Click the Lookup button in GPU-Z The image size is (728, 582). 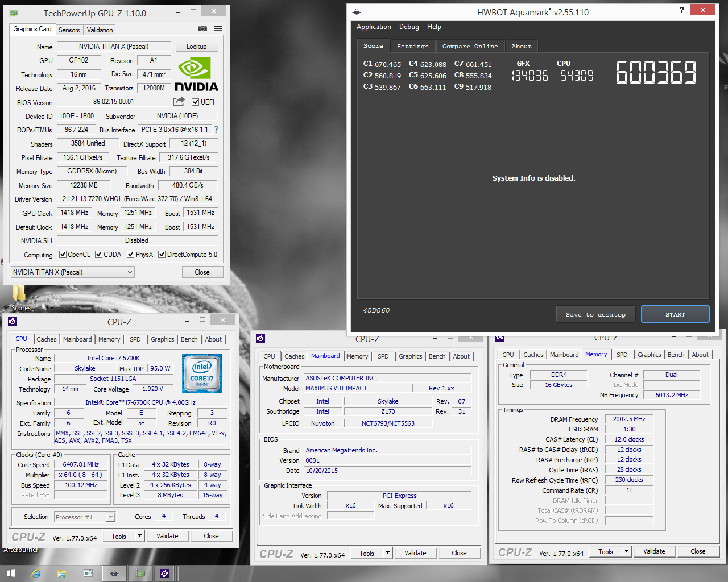[196, 47]
